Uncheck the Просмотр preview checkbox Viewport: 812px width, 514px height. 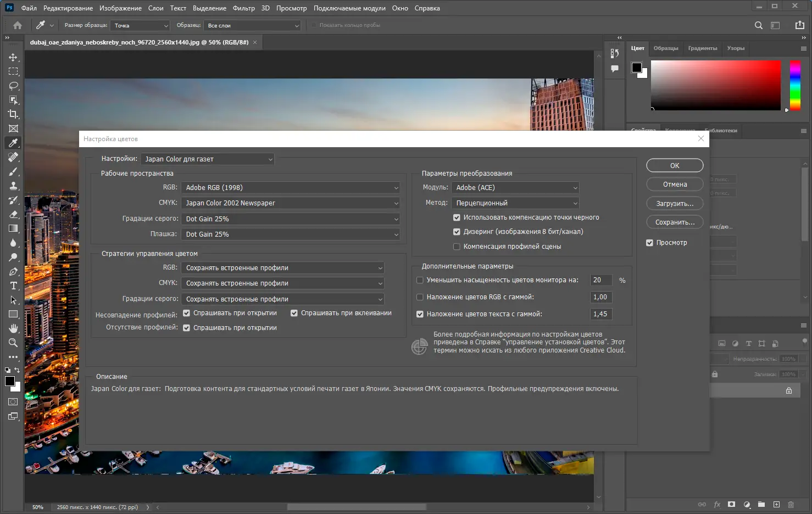coord(649,243)
